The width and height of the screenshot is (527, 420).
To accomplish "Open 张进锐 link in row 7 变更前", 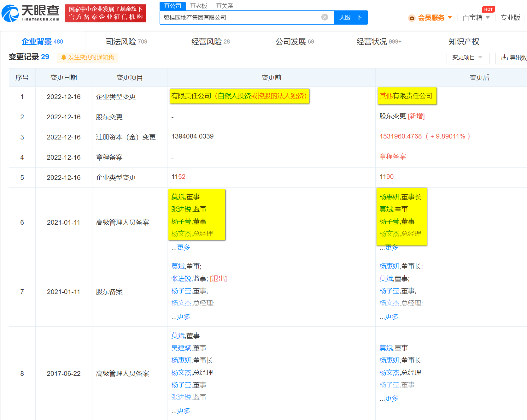I will [181, 279].
